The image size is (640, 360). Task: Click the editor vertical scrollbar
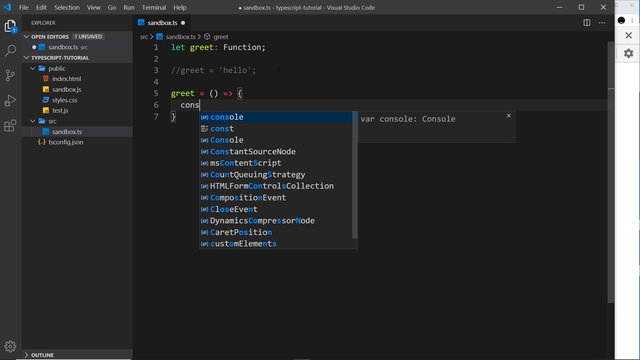coord(611,171)
